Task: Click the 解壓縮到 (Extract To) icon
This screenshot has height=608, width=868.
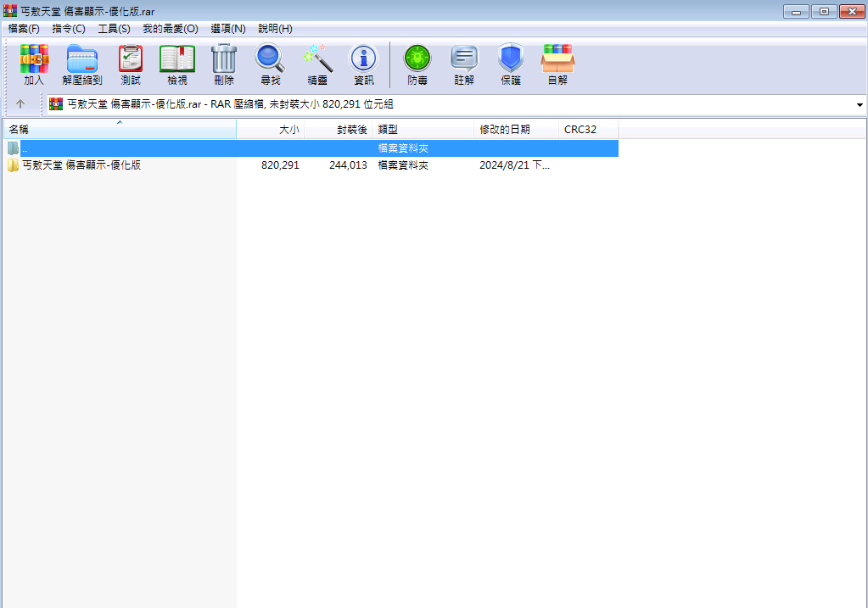Action: [82, 64]
